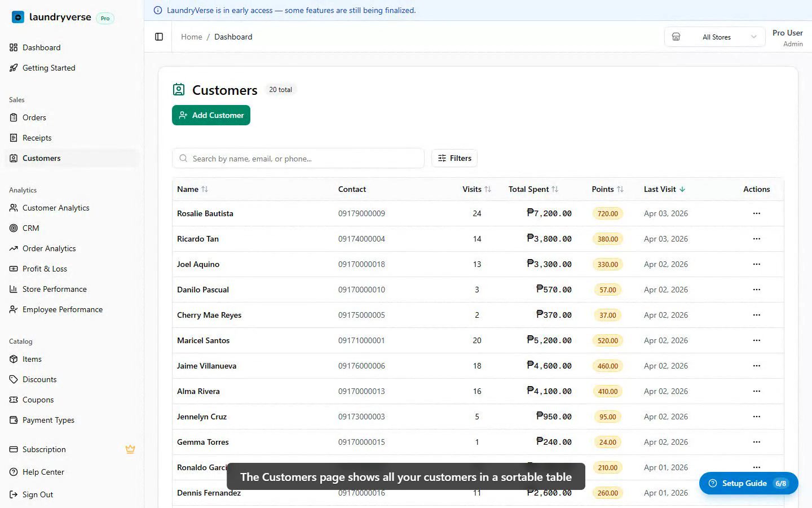Click the Setup Guide 6/8 progress badge
Image resolution: width=812 pixels, height=508 pixels.
click(780, 483)
